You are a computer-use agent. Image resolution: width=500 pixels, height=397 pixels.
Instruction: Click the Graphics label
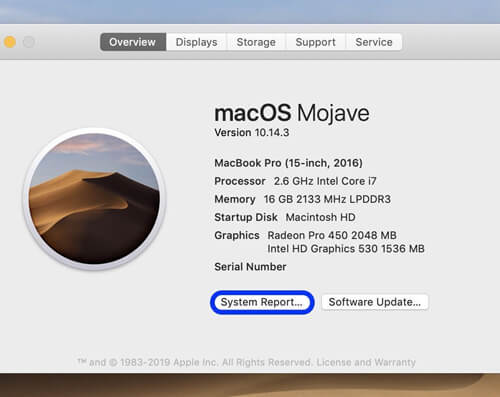[237, 235]
